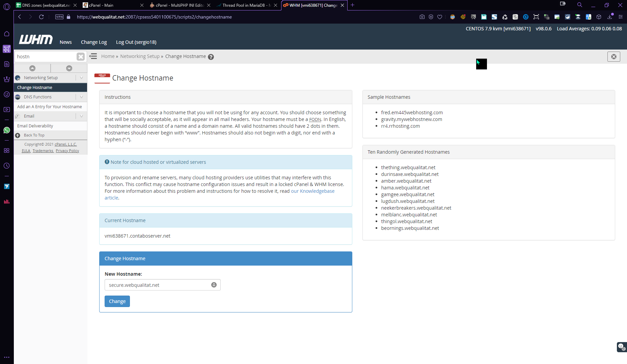Open the browser tab search magnifier

coord(580,5)
